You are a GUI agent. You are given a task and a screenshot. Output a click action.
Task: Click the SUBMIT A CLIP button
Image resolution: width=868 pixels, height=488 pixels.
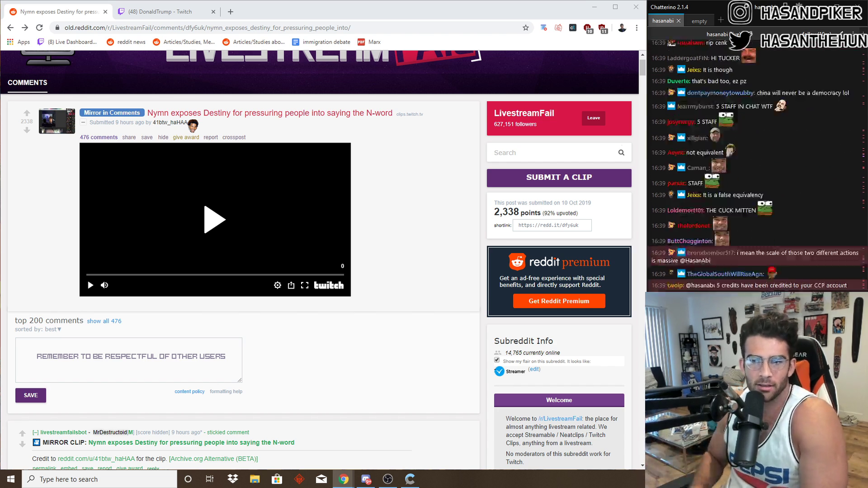(559, 177)
